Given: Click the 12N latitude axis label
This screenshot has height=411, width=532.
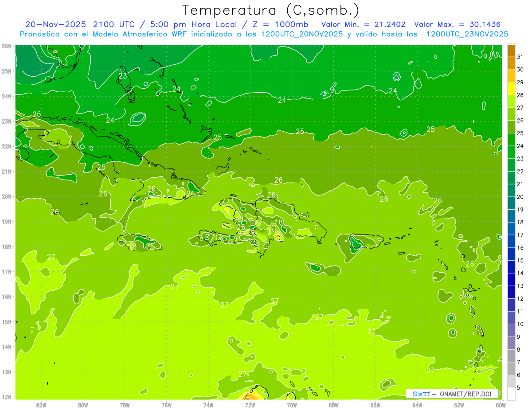Looking at the screenshot, I should pyautogui.click(x=7, y=397).
